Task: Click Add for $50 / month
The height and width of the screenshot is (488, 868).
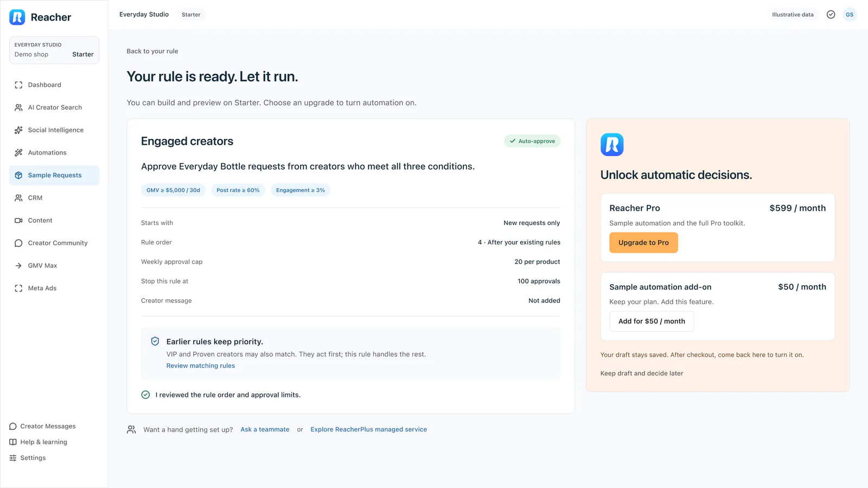Action: (652, 321)
